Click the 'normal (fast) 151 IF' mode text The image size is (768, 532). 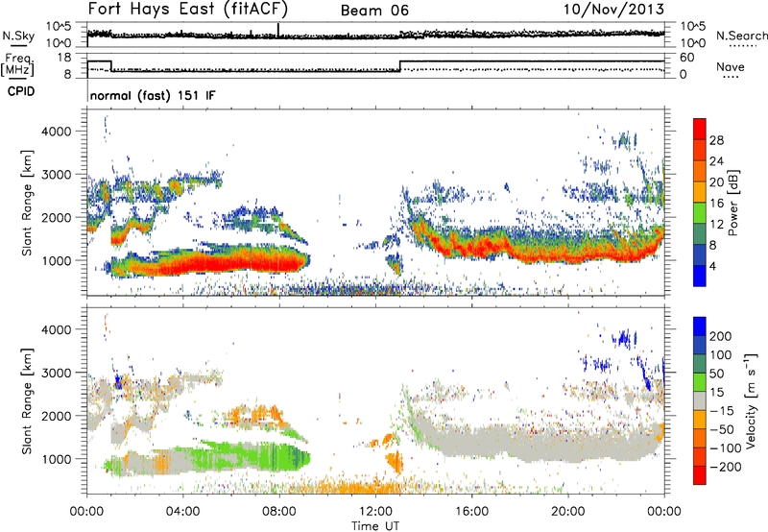point(153,95)
